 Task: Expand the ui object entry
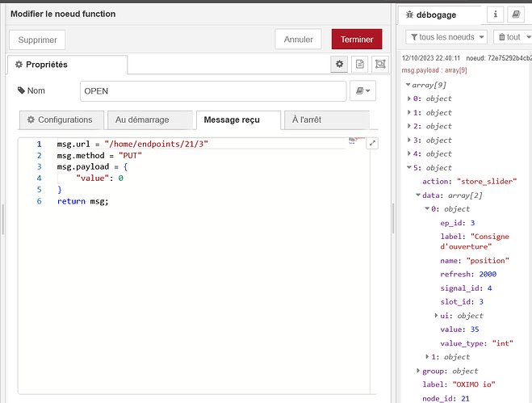click(x=437, y=316)
